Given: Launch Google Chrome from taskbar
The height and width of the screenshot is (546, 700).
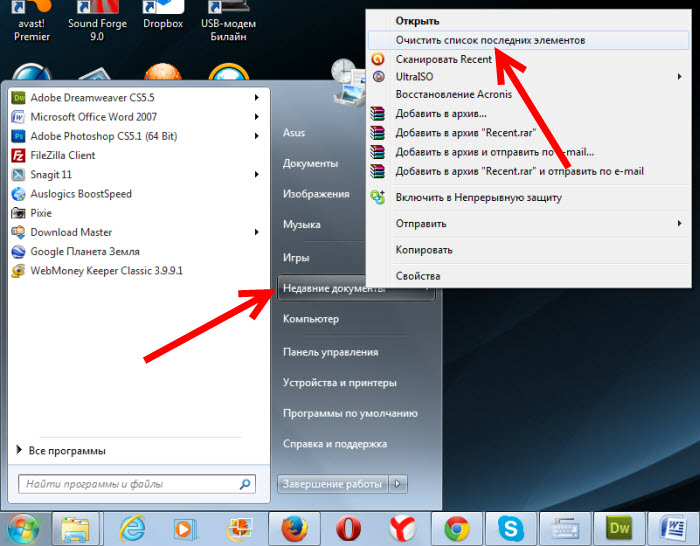Looking at the screenshot, I should [x=458, y=527].
